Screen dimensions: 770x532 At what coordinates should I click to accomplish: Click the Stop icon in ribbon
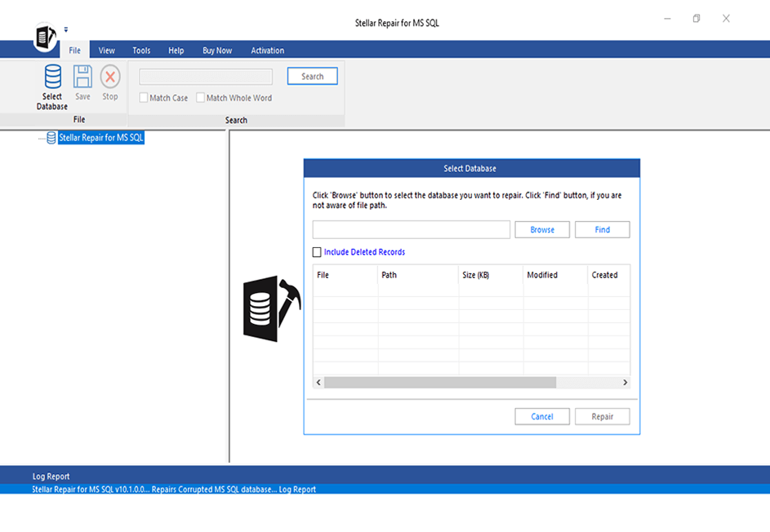(x=110, y=78)
